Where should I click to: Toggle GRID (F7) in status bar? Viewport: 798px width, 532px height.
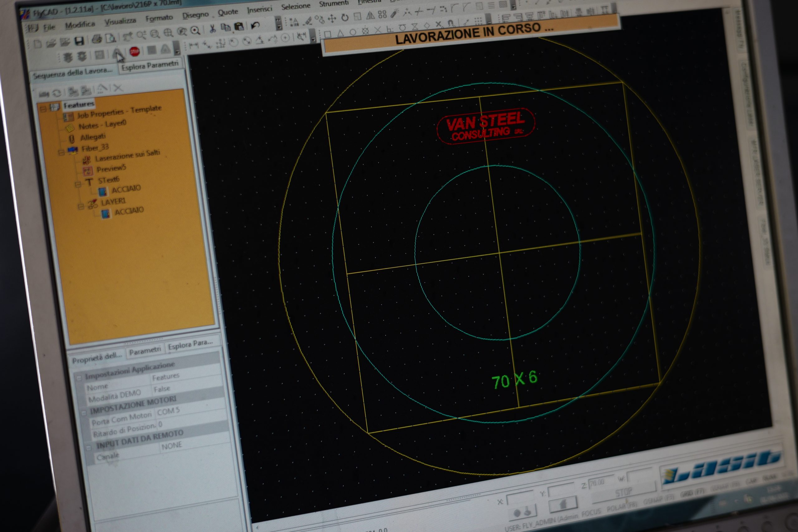(x=692, y=493)
